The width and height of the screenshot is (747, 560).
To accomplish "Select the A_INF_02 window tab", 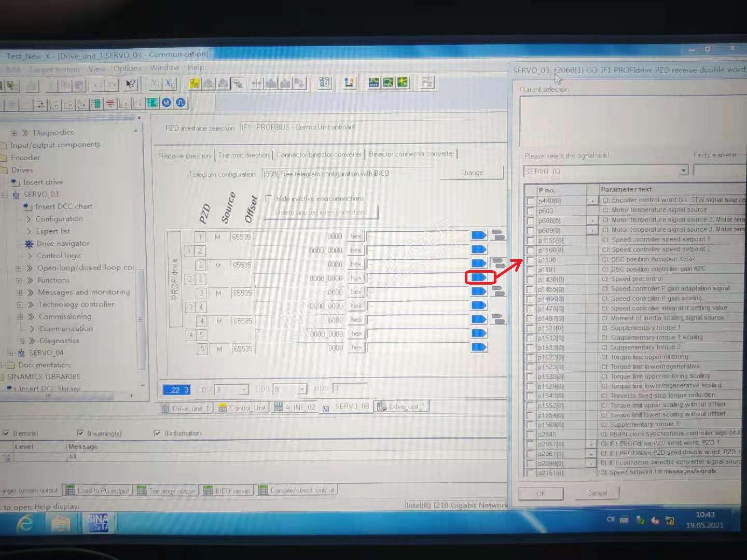I will pos(295,408).
